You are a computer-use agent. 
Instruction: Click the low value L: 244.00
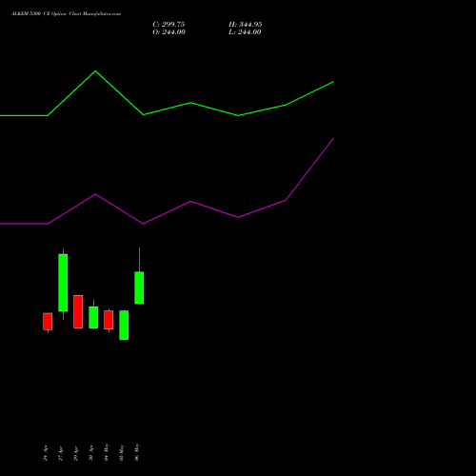click(x=245, y=32)
